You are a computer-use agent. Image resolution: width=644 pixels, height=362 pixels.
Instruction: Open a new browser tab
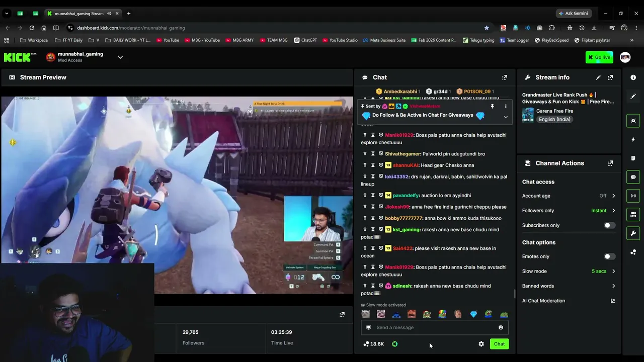(x=129, y=14)
